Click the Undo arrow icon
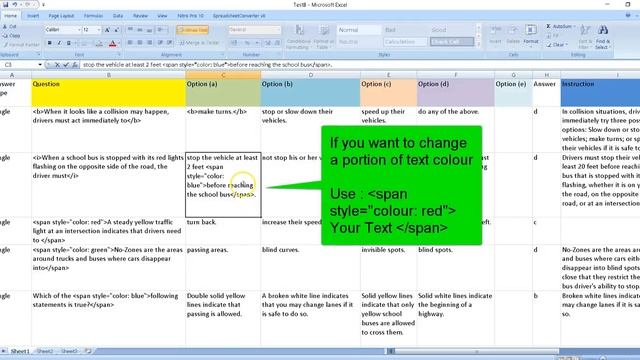The height and width of the screenshot is (360, 640). click(x=15, y=4)
